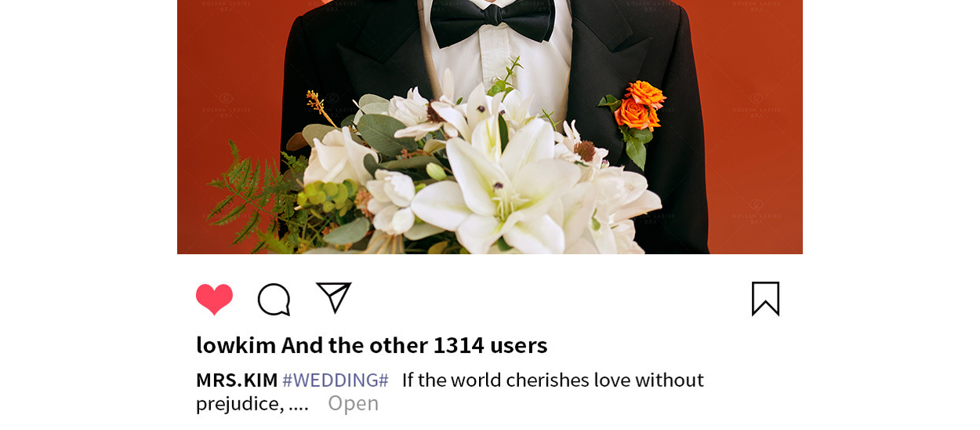This screenshot has width=980, height=430.
Task: Click the word prejudice in caption
Action: pyautogui.click(x=238, y=403)
